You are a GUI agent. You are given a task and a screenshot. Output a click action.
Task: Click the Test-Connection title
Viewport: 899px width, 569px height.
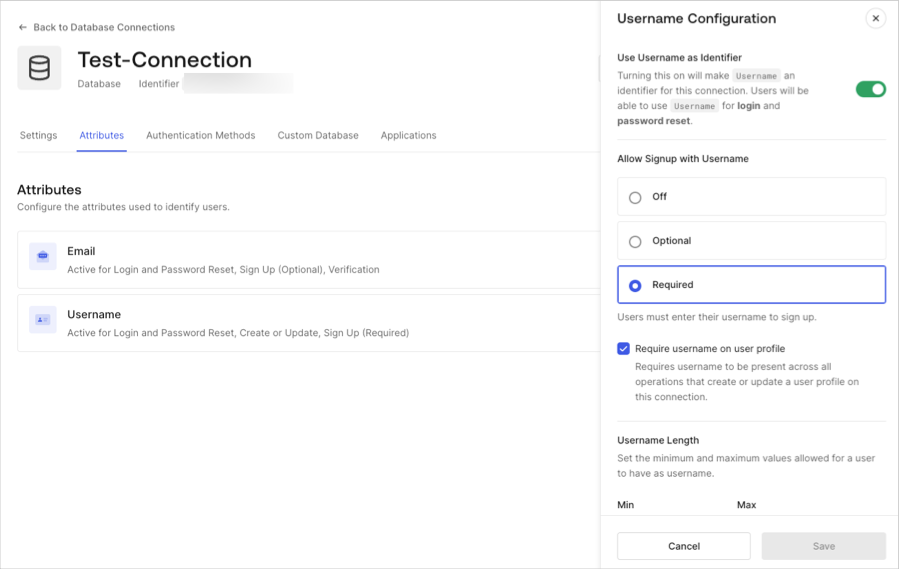pos(165,60)
